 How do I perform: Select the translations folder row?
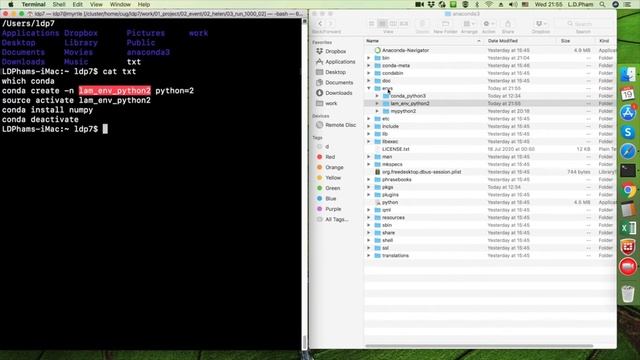coord(490,256)
